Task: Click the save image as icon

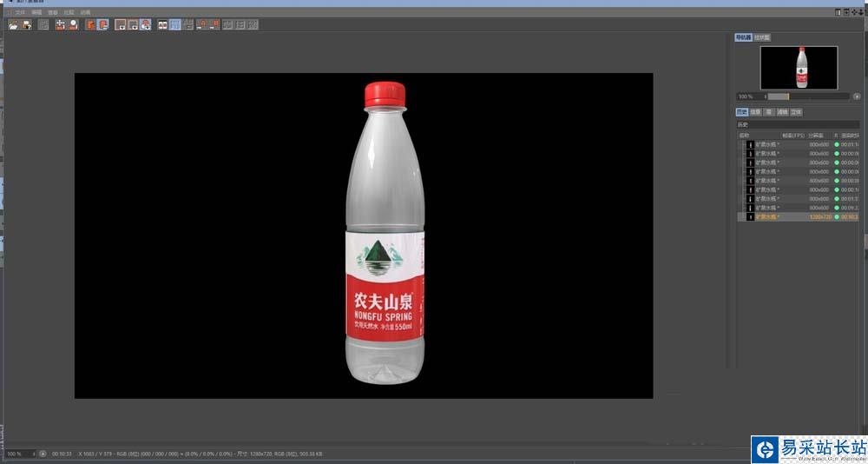Action: (x=26, y=25)
